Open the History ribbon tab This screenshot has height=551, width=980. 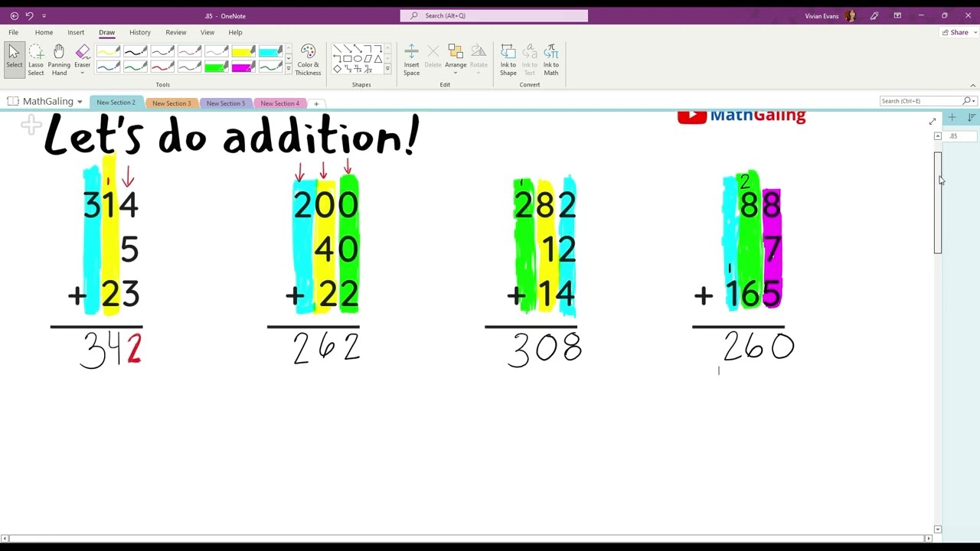point(140,32)
